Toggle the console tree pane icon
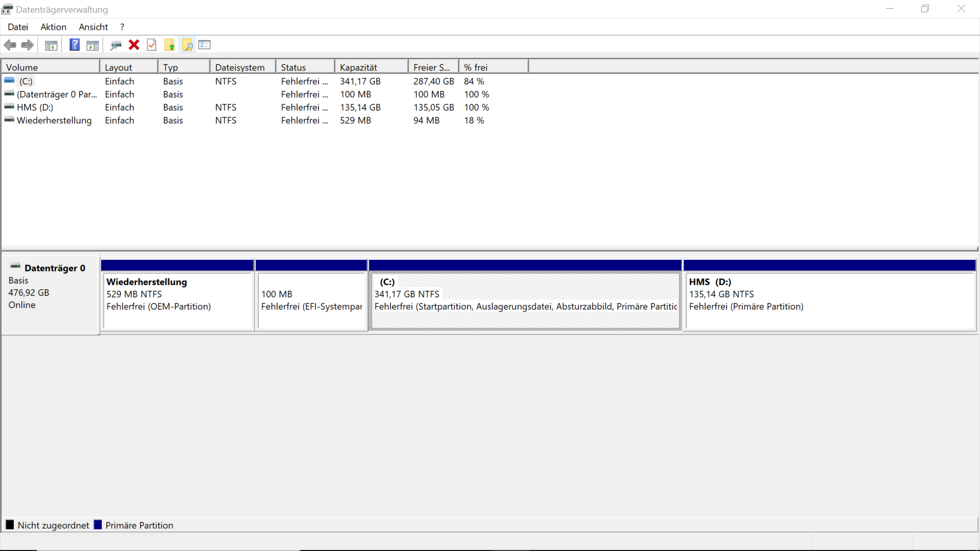This screenshot has height=551, width=980. [x=51, y=45]
